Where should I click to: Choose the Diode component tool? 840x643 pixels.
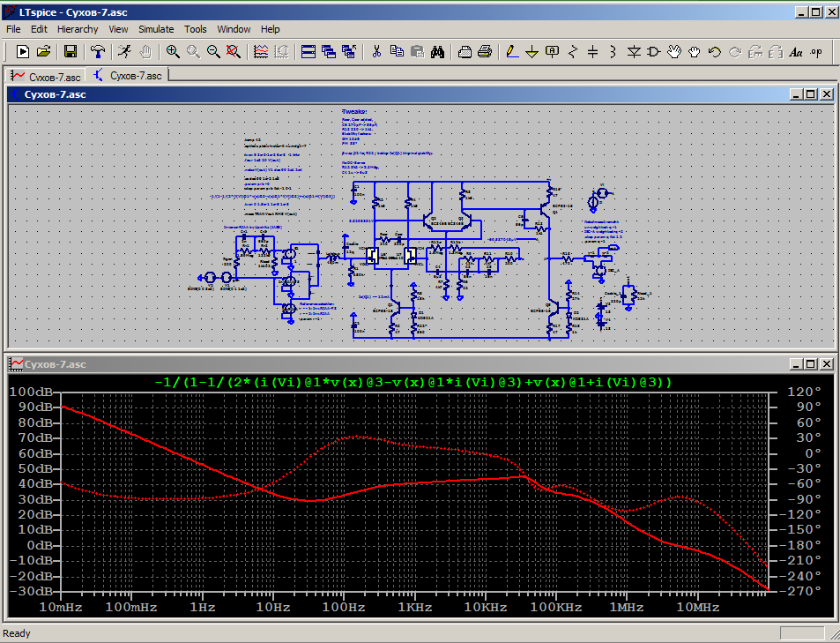(x=634, y=52)
